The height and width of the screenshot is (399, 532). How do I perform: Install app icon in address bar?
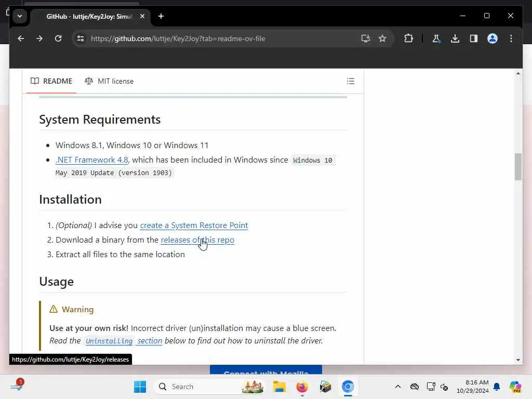click(365, 38)
